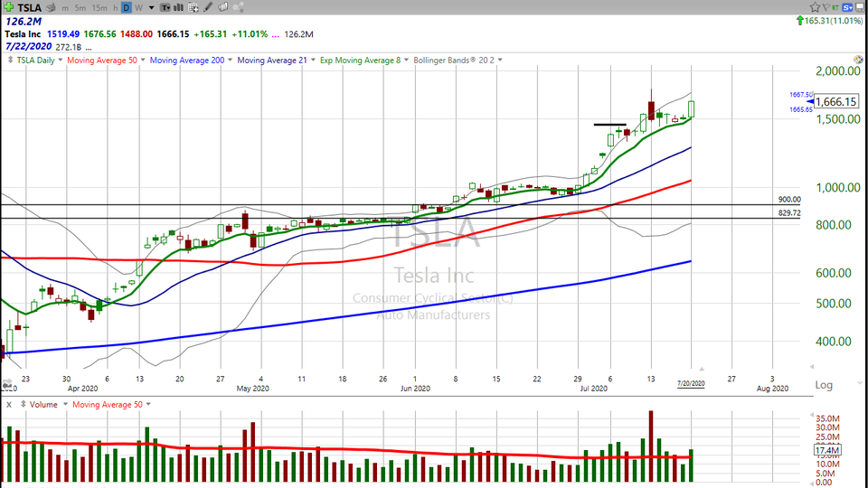This screenshot has width=868, height=488.
Task: Click the 7/20/2020 date marker on the time axis
Action: (691, 384)
